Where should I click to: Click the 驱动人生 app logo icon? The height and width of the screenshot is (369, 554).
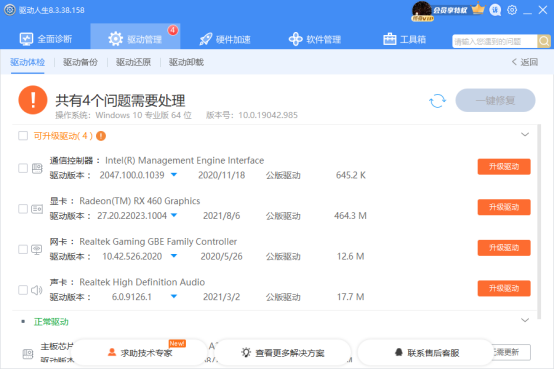click(x=10, y=10)
